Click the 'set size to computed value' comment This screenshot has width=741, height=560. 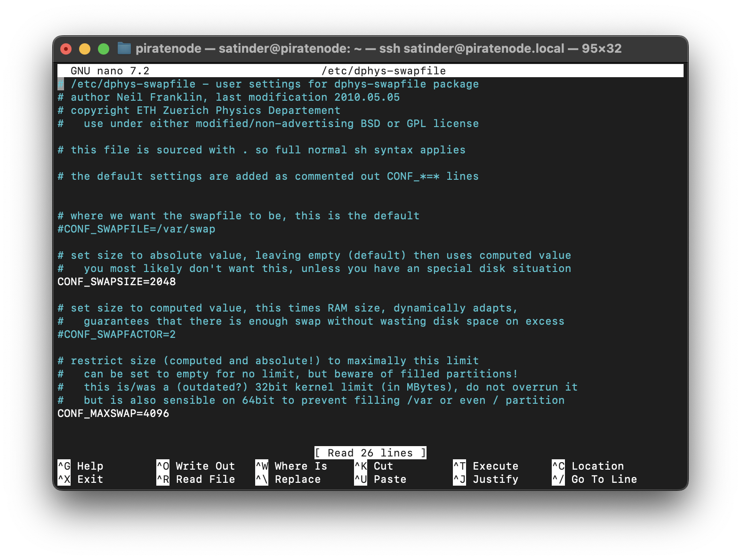[288, 308]
